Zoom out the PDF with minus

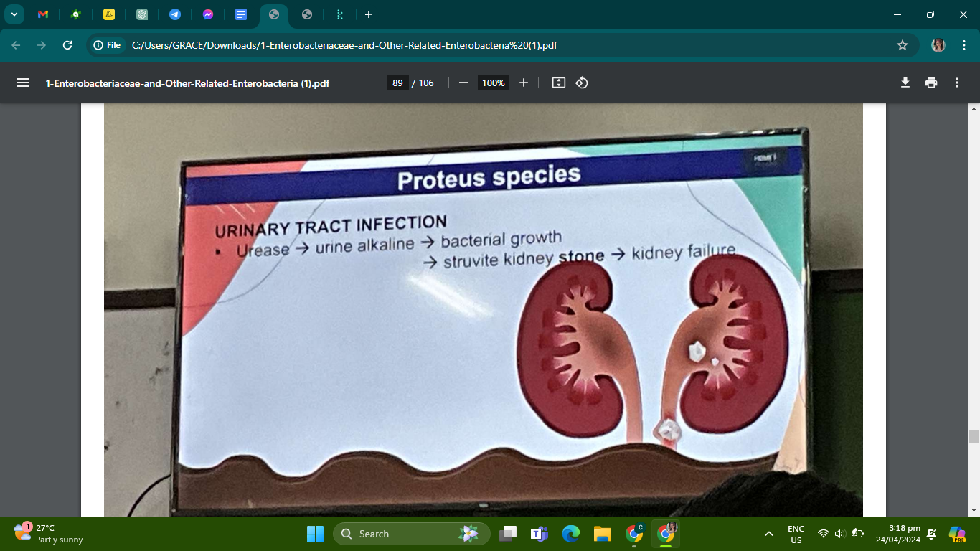[463, 83]
